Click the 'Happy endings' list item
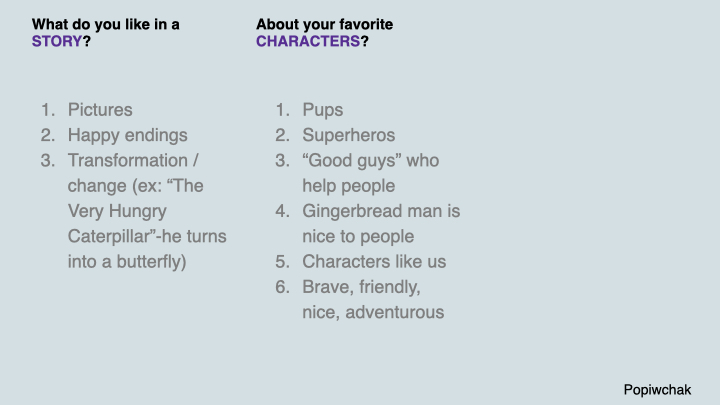 click(127, 135)
